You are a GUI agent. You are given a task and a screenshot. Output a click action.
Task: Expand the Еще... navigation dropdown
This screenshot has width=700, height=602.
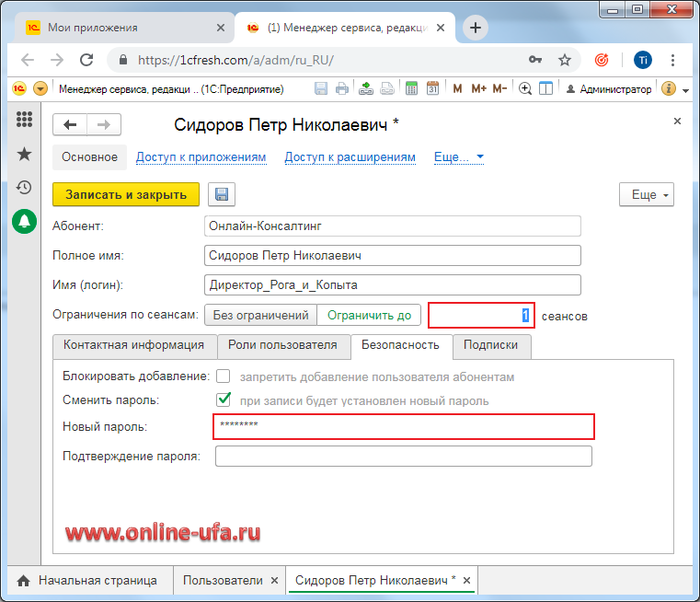tap(459, 157)
